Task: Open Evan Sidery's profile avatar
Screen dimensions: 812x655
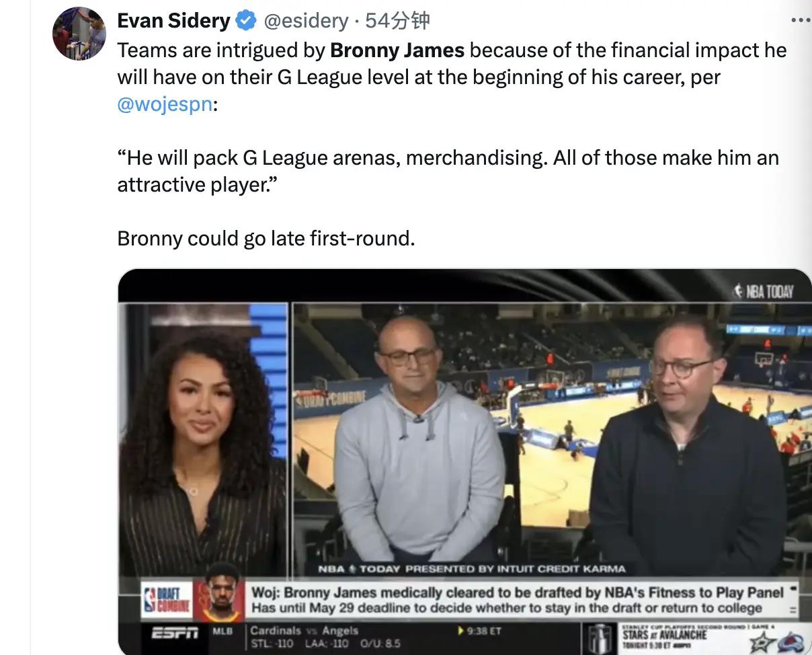Action: [79, 34]
